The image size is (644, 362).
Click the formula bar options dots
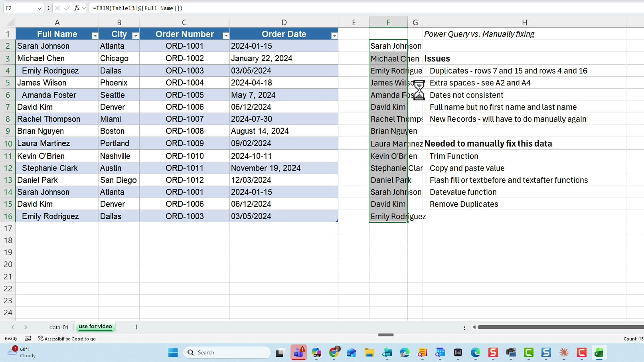(x=48, y=8)
